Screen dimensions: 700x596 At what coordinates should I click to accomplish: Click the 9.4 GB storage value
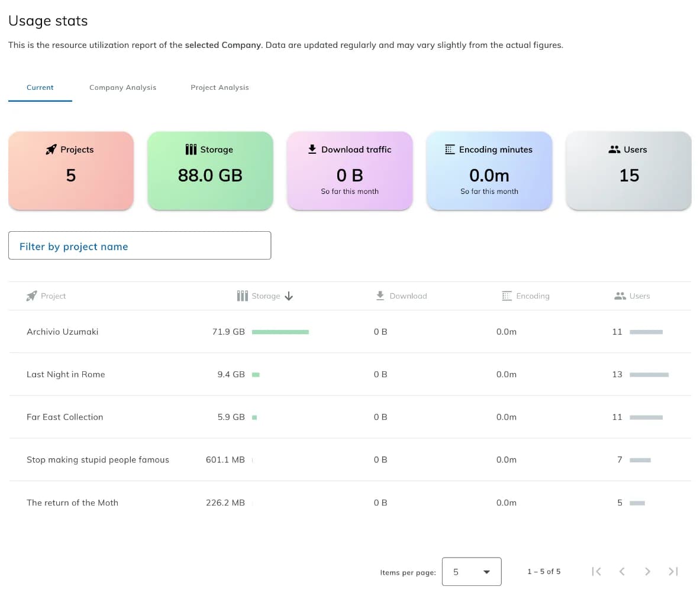tap(231, 374)
